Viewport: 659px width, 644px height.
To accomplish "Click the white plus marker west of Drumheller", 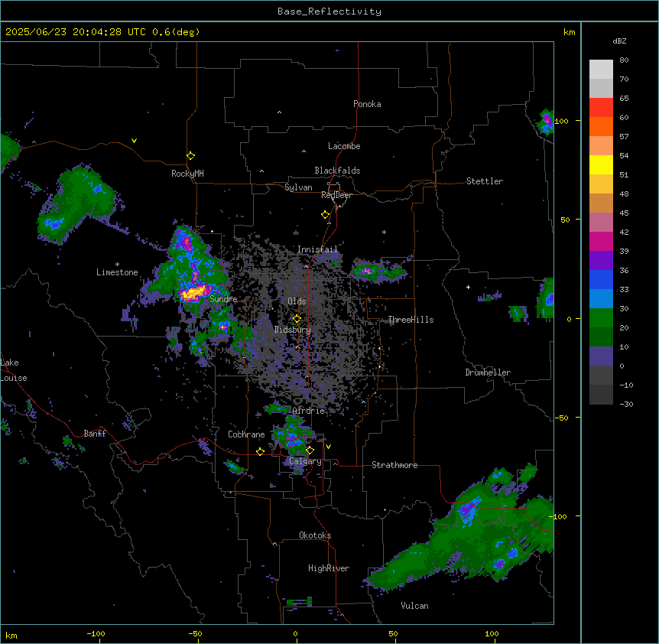I will 468,287.
